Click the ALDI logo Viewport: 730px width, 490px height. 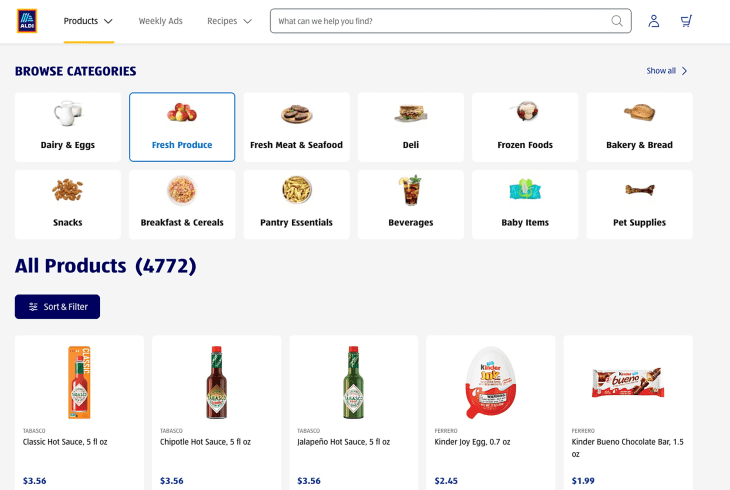point(27,21)
